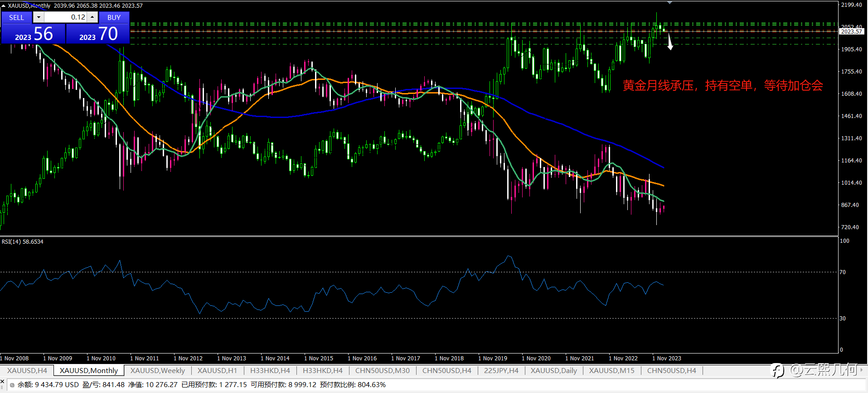Viewport: 868px width, 393px height.
Task: Click the equity value 净值: 10 276.27
Action: click(x=153, y=385)
